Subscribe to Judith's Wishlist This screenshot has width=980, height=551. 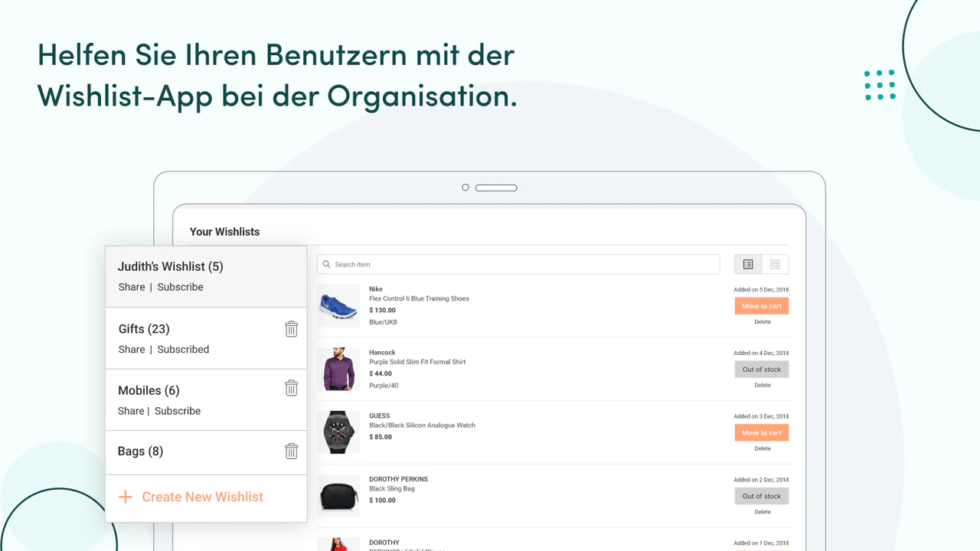181,287
